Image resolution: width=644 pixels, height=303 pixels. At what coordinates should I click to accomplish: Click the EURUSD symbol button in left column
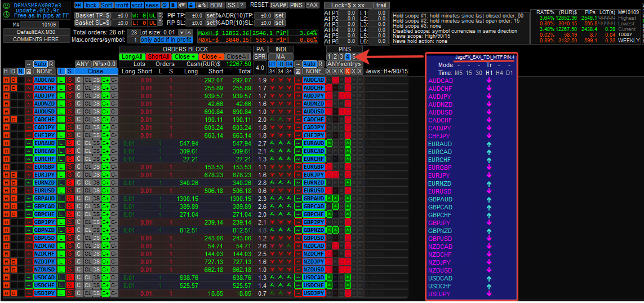[x=45, y=191]
